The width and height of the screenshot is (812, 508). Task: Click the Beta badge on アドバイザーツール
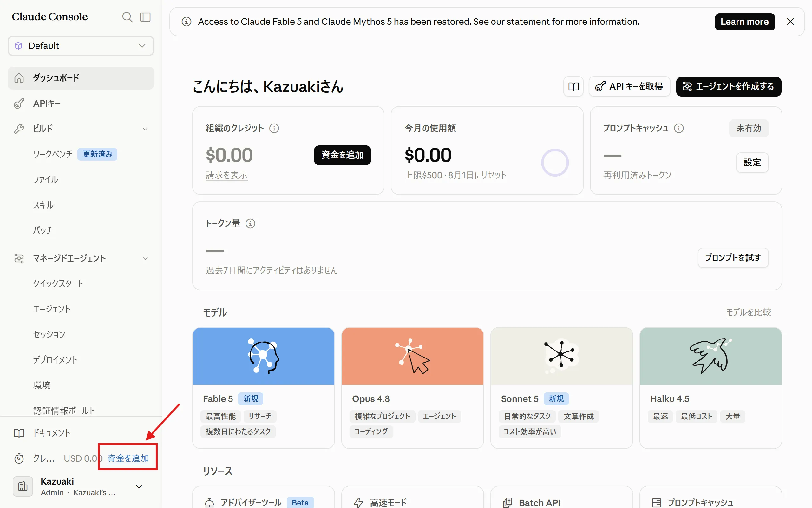[300, 503]
